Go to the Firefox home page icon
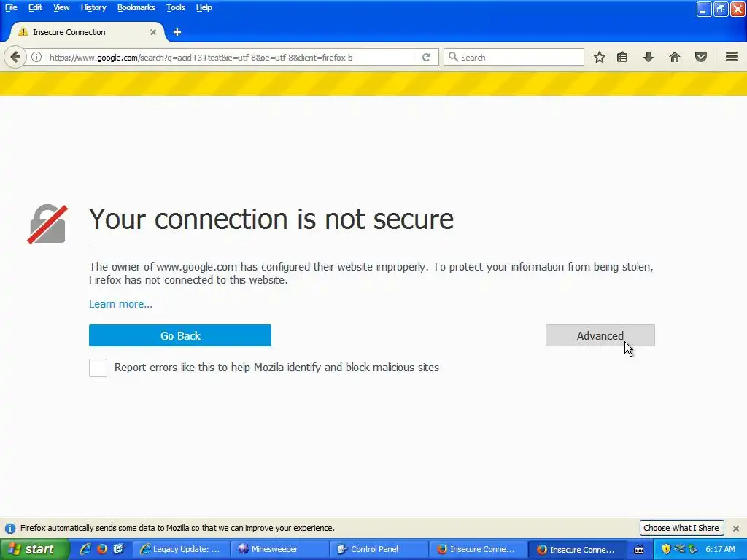Image resolution: width=747 pixels, height=560 pixels. [675, 57]
